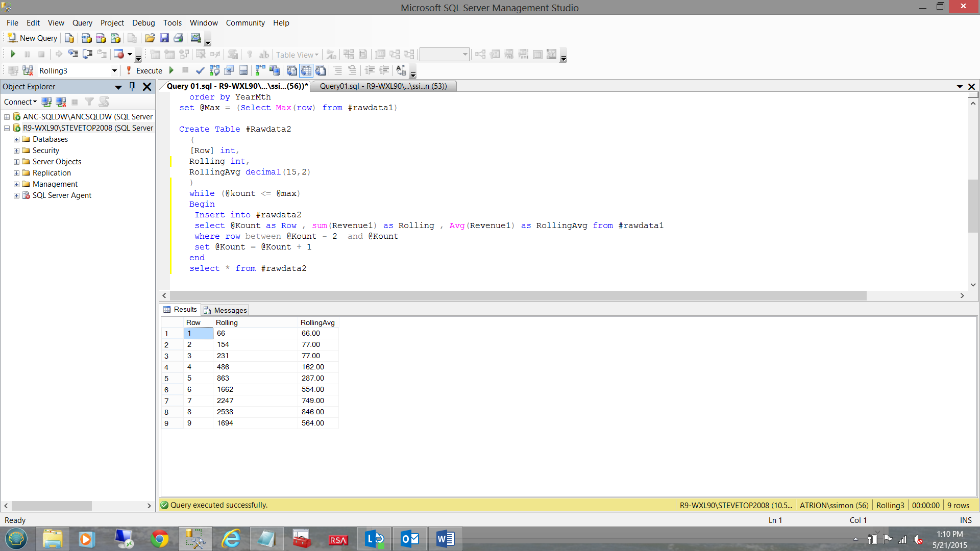The width and height of the screenshot is (980, 551).
Task: Toggle Object Explorer auto-hide pin
Action: point(132,87)
